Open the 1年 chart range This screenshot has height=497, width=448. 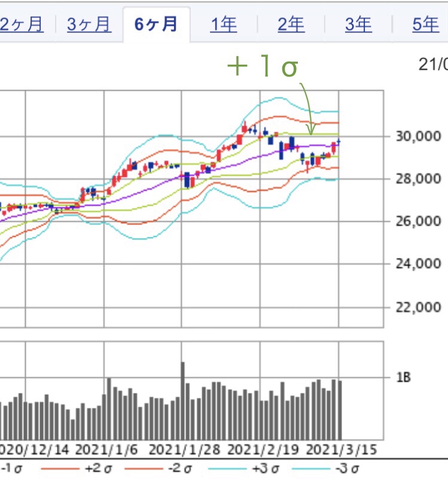click(224, 25)
